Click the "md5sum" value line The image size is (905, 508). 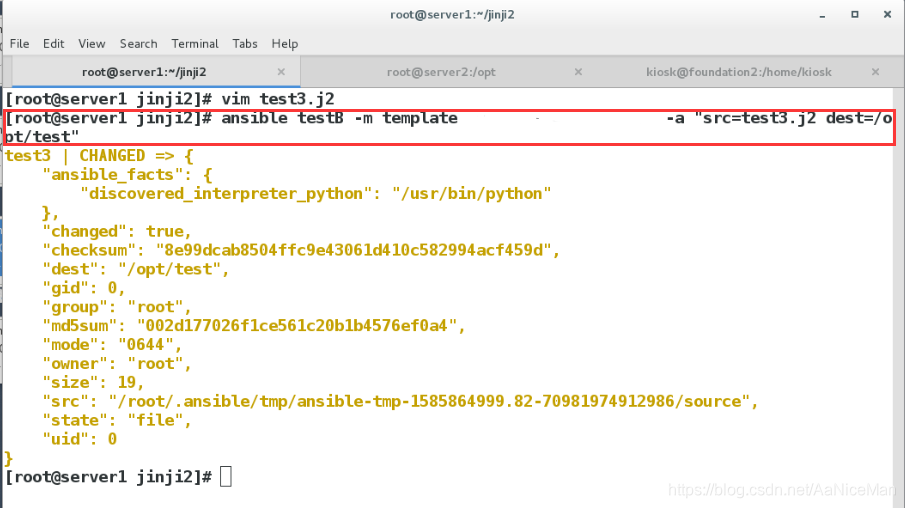point(254,326)
